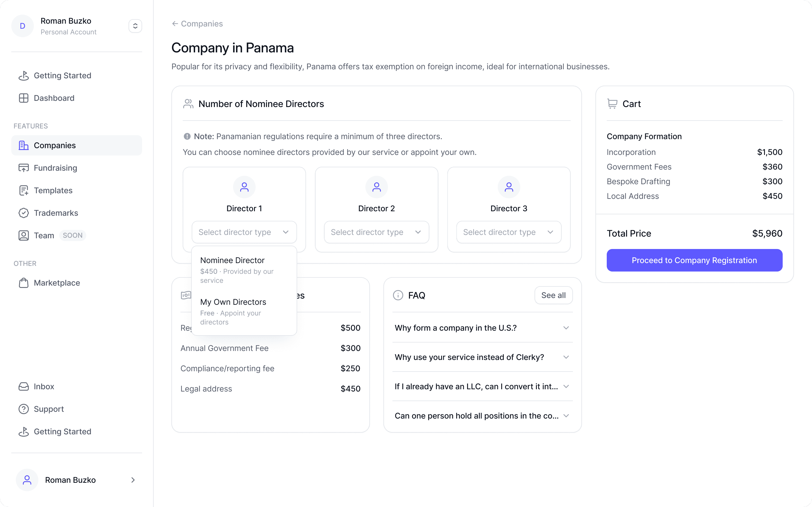Open Director 3 type dropdown
Screen dimensions: 812x507
pos(509,232)
